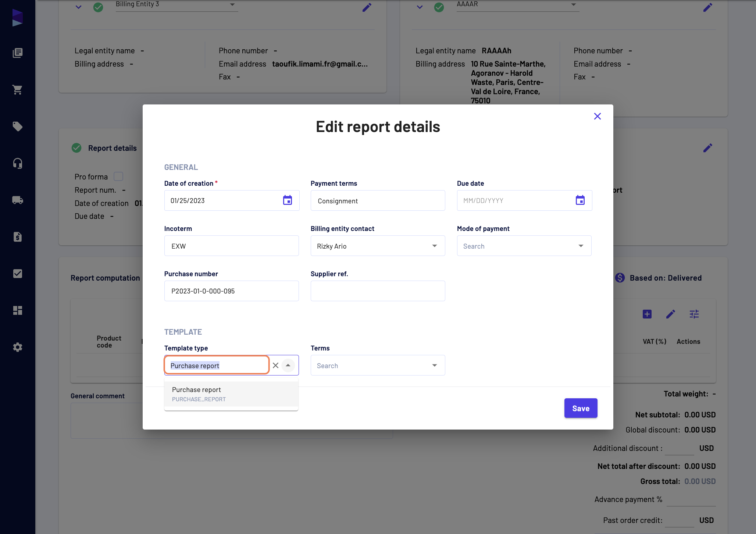Open the delivery truck sidebar section
This screenshot has height=534, width=756.
[x=17, y=200]
